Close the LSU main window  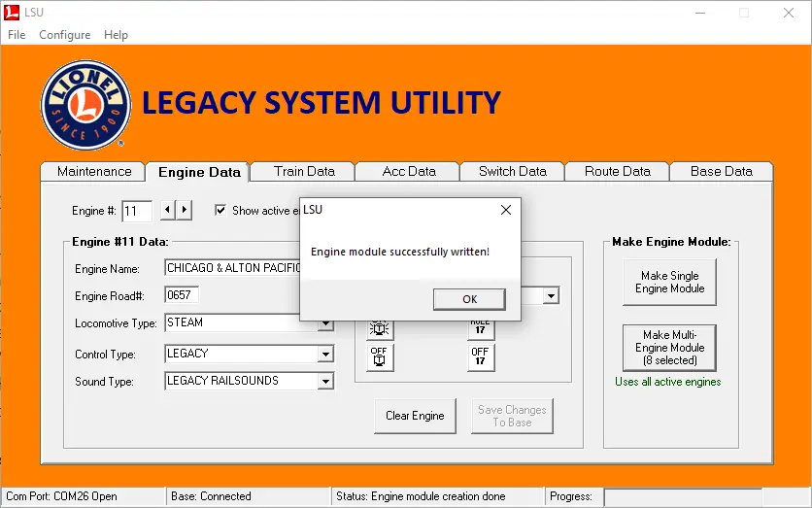(x=788, y=13)
